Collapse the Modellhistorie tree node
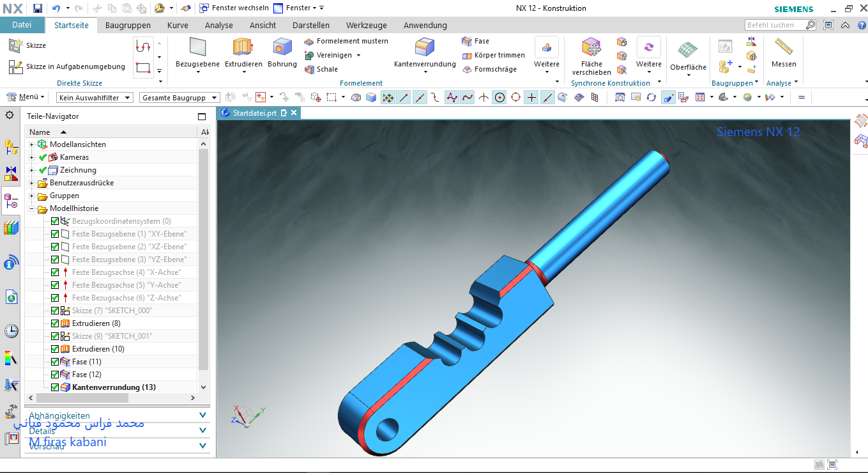The height and width of the screenshot is (473, 868). (x=31, y=208)
